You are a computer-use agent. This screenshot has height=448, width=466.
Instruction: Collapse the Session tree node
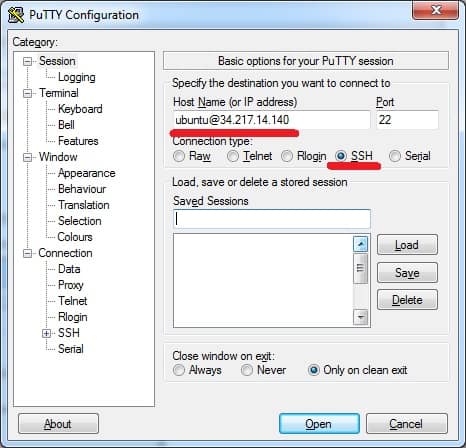pyautogui.click(x=27, y=61)
